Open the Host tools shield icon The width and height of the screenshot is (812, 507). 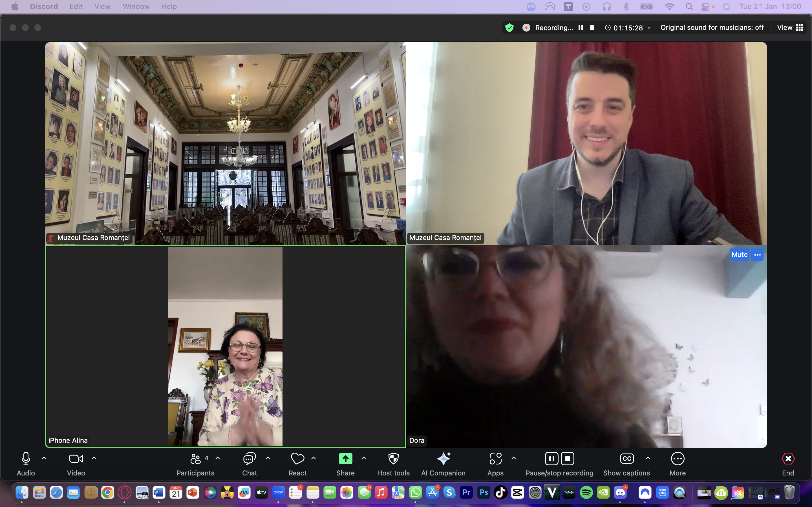(x=393, y=459)
